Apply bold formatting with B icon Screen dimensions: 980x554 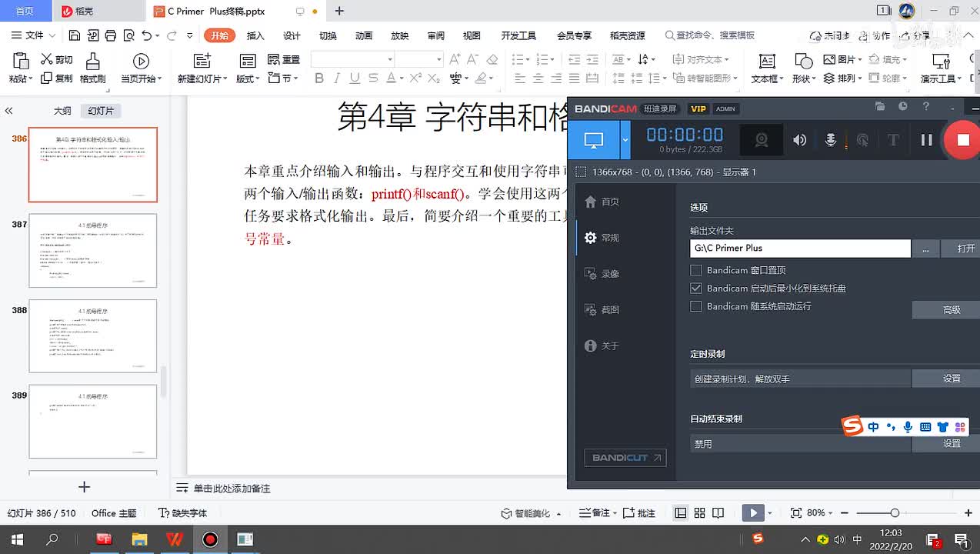pos(319,78)
